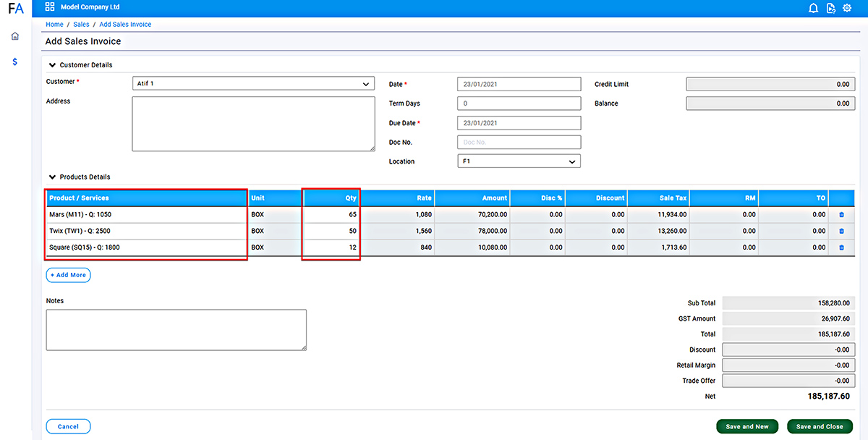Click the amount cell 70,200.00
The height and width of the screenshot is (440, 868).
pyautogui.click(x=473, y=215)
